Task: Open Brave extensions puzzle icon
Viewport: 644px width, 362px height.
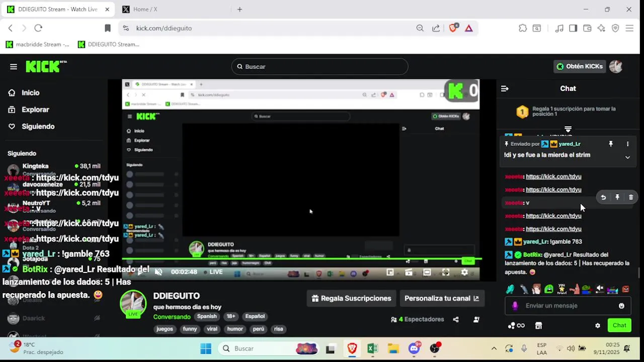Action: (x=523, y=28)
